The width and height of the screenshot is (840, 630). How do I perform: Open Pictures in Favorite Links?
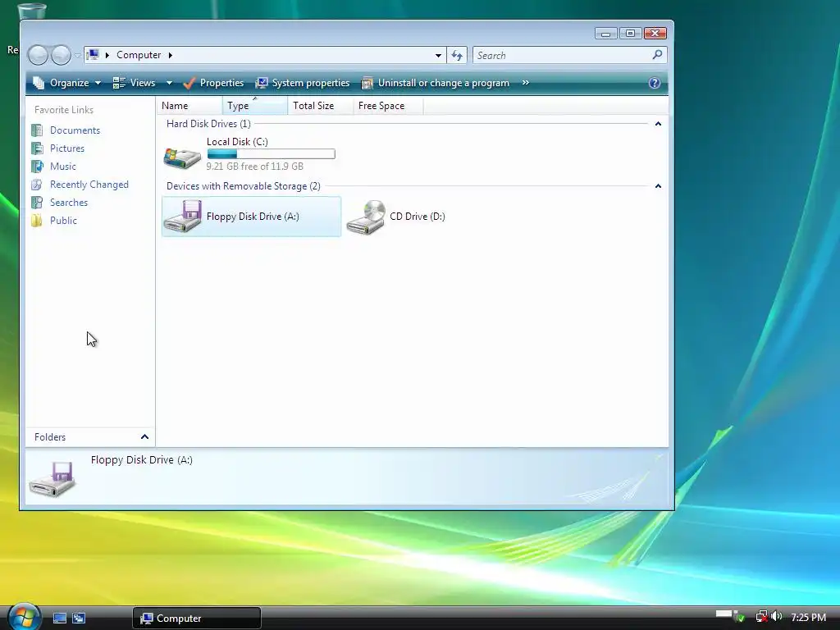click(67, 148)
